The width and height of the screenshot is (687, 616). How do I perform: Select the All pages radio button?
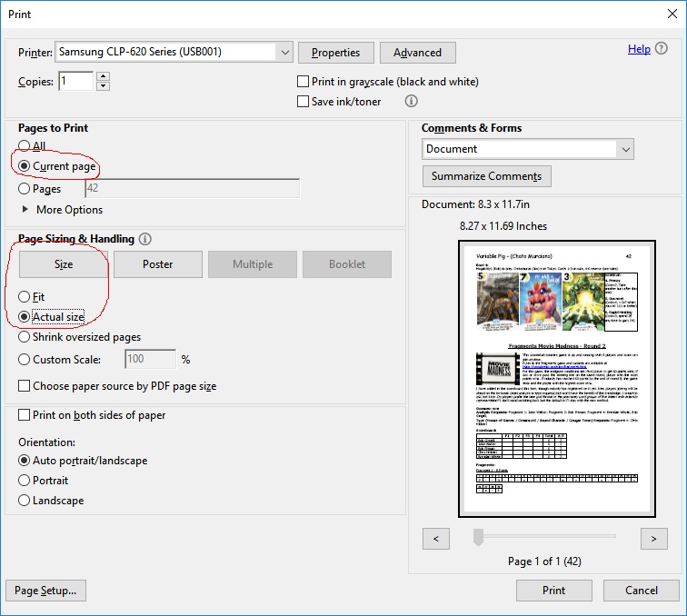[25, 146]
